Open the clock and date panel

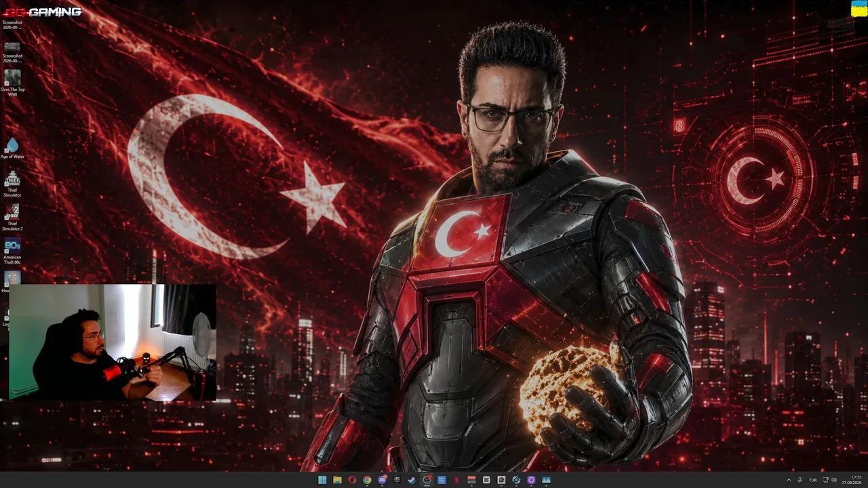(x=853, y=480)
